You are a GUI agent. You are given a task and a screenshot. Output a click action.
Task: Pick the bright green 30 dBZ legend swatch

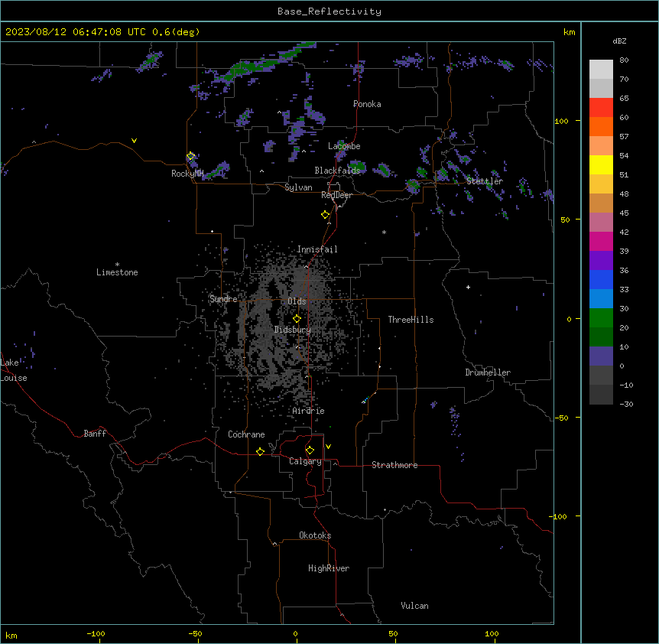click(601, 318)
